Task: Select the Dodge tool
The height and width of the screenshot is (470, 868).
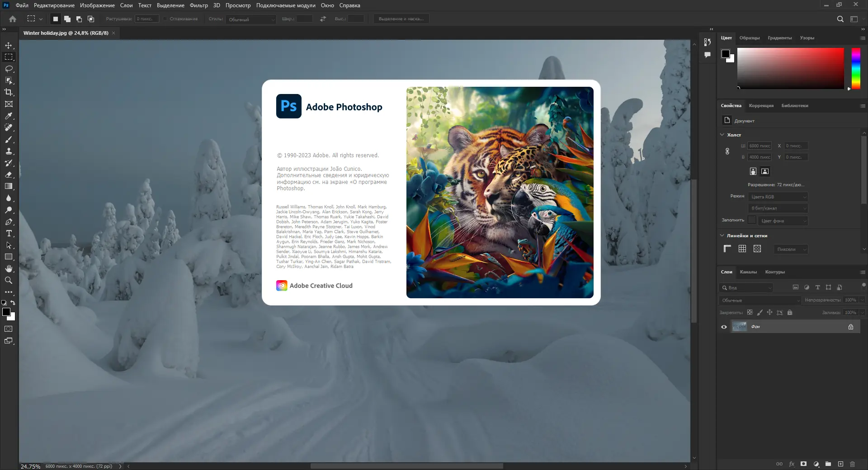Action: pyautogui.click(x=9, y=210)
